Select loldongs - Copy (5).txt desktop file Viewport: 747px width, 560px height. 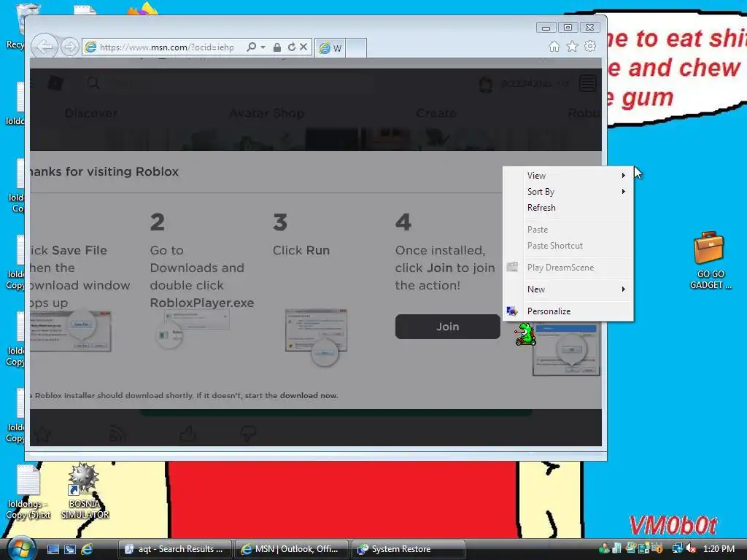[28, 492]
